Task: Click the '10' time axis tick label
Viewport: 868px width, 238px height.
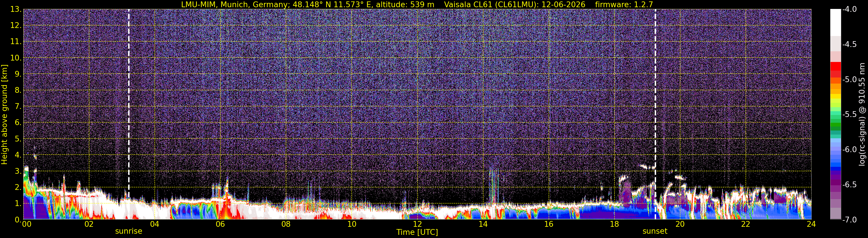Action: 352,224
